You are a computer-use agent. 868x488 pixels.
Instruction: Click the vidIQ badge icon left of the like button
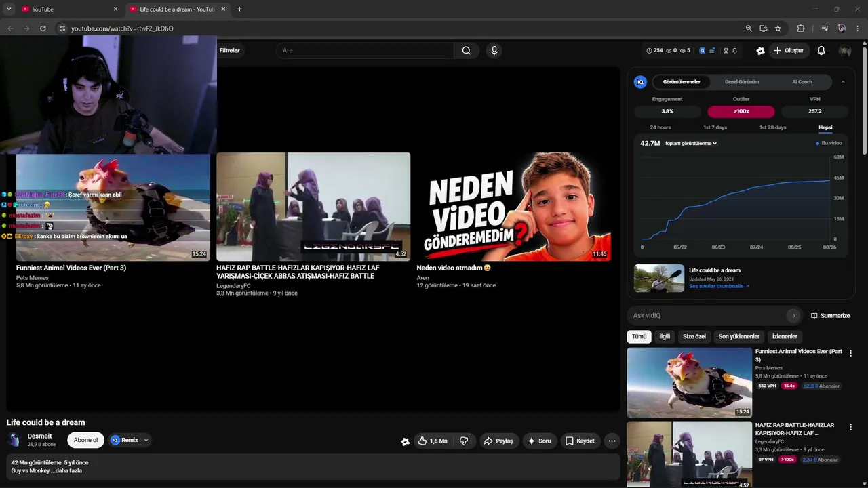click(x=405, y=441)
